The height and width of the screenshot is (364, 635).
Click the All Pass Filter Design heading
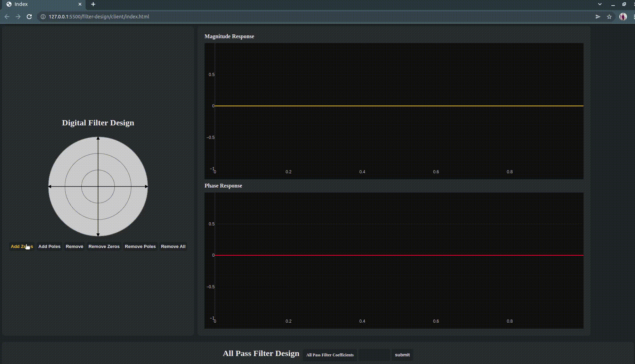[261, 354]
